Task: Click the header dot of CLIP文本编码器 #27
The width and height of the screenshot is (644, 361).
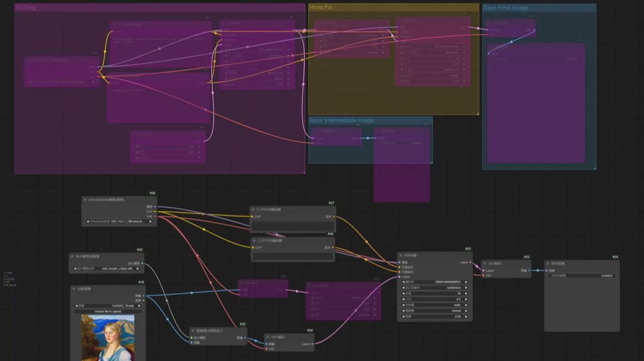Action: [x=252, y=209]
